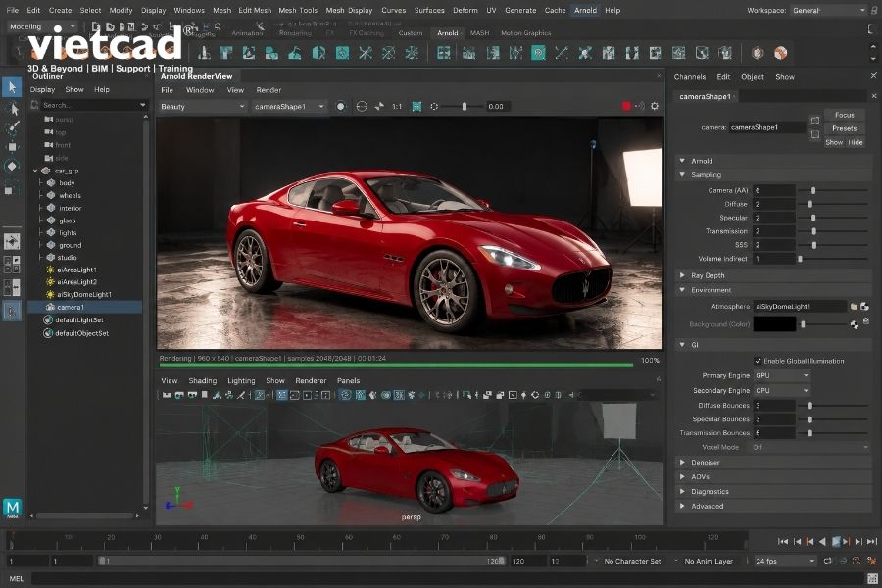882x588 pixels.
Task: Activate the Rotate tool in toolbox
Action: [x=12, y=166]
